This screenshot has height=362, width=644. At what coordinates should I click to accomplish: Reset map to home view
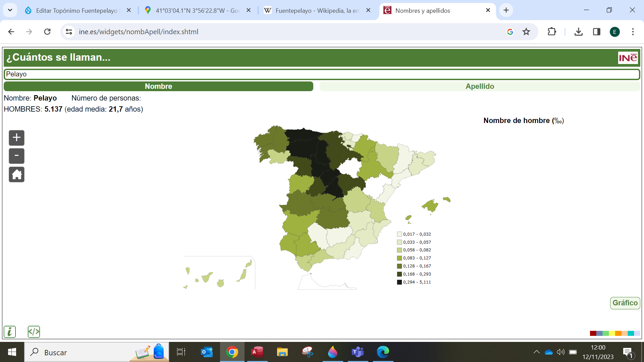tap(16, 174)
